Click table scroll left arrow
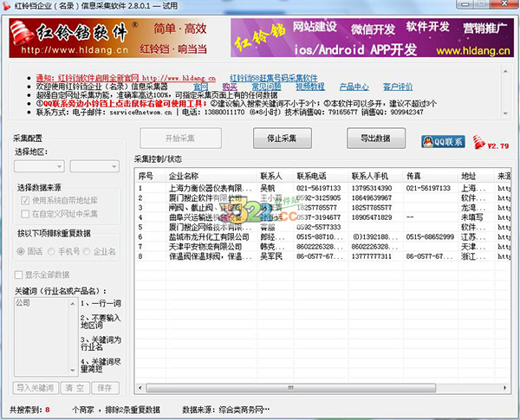This screenshot has width=520, height=420. [140, 387]
